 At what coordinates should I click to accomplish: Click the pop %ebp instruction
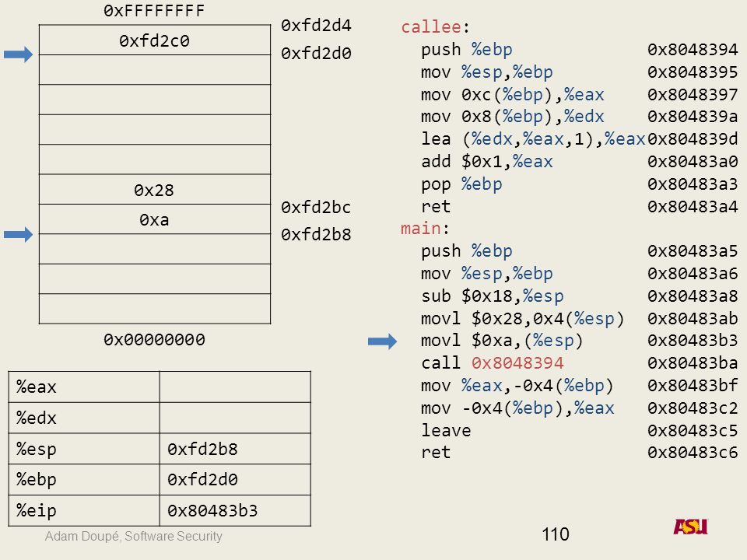(461, 184)
